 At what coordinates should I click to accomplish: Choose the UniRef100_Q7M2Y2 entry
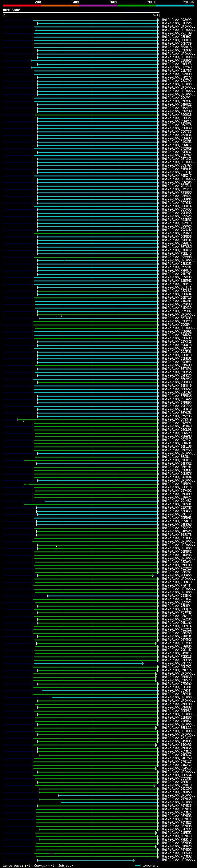176,78
